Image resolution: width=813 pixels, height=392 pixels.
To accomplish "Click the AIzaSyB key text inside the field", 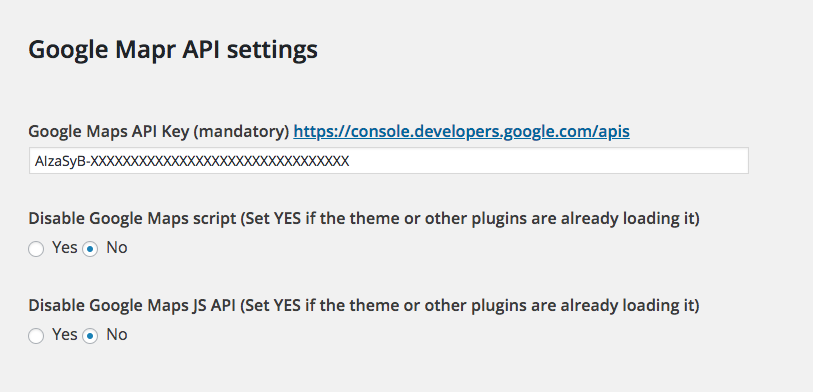I will tap(192, 161).
